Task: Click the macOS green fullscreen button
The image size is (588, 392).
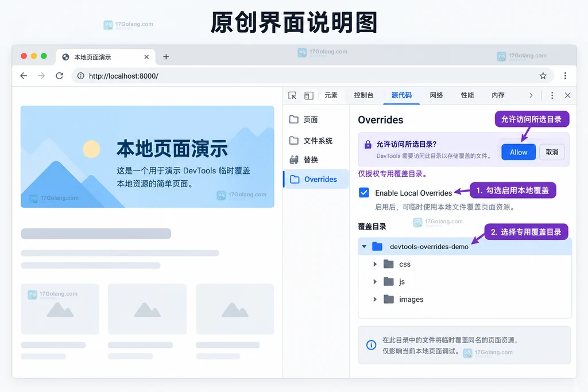Action: (44, 56)
